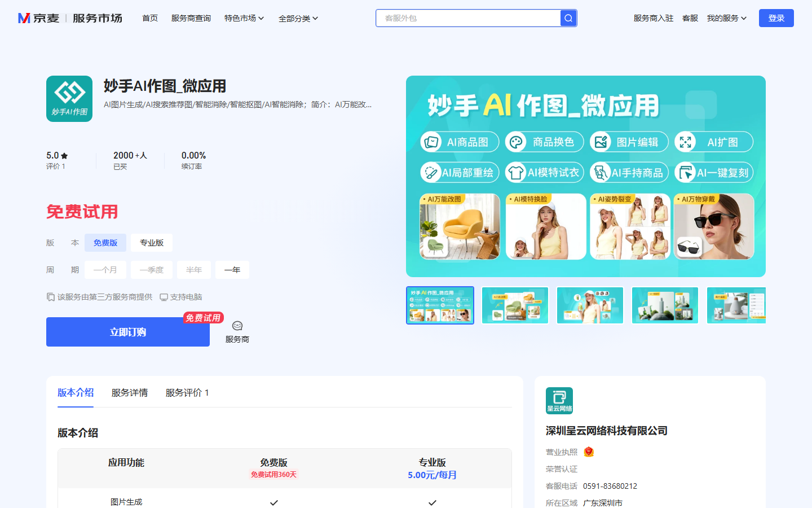Click the 应用功能 column header
This screenshot has width=812, height=508.
point(126,462)
